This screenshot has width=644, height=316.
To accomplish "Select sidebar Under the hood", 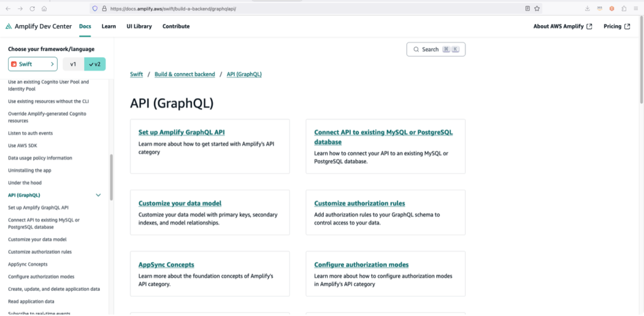I will [x=25, y=183].
